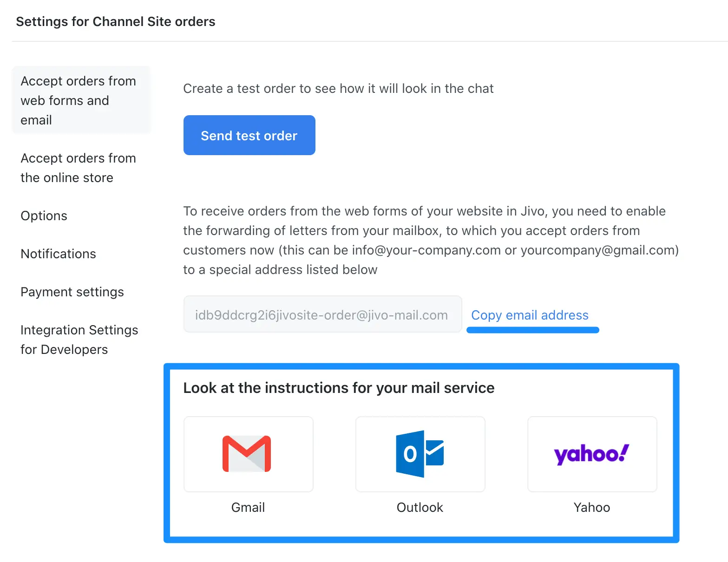Click the mail forwarding explanation paragraph
The height and width of the screenshot is (562, 728).
(431, 240)
